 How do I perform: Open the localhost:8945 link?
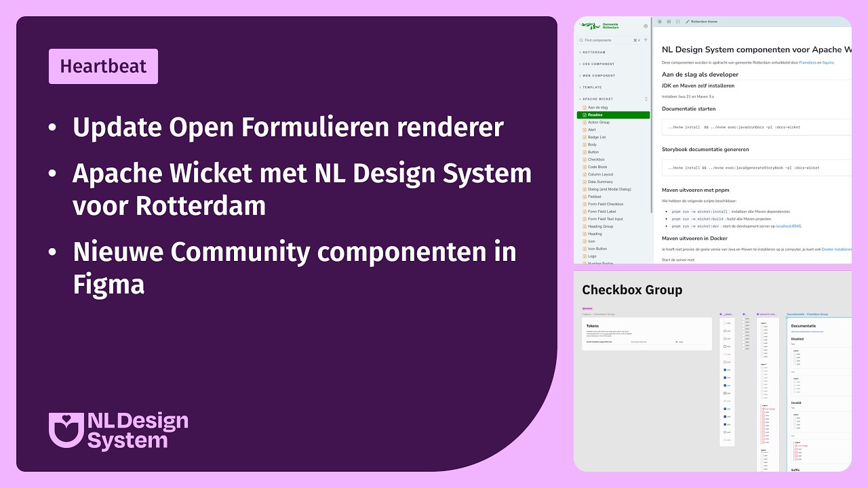pos(789,226)
